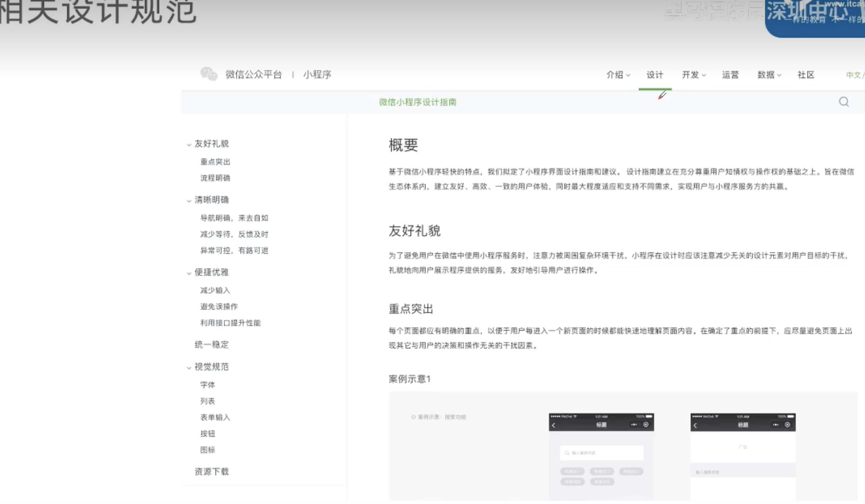865x504 pixels.
Task: Click search field in left phone mockup
Action: [602, 453]
